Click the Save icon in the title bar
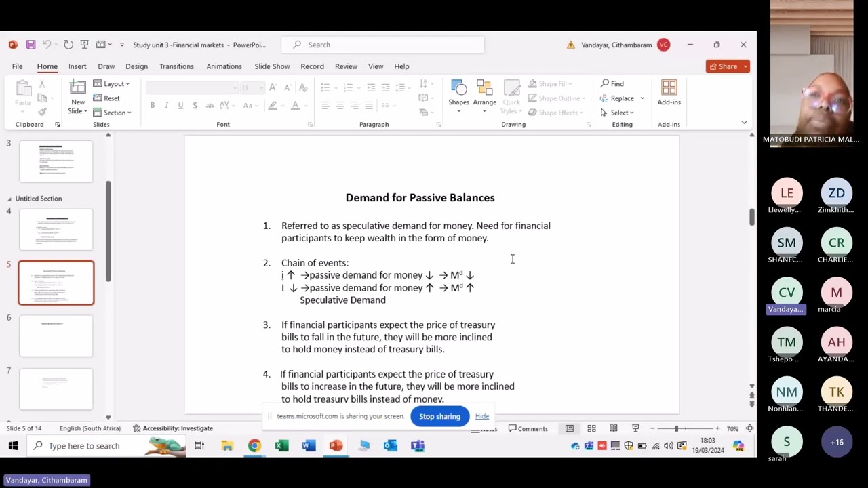This screenshot has height=488, width=868. (31, 45)
